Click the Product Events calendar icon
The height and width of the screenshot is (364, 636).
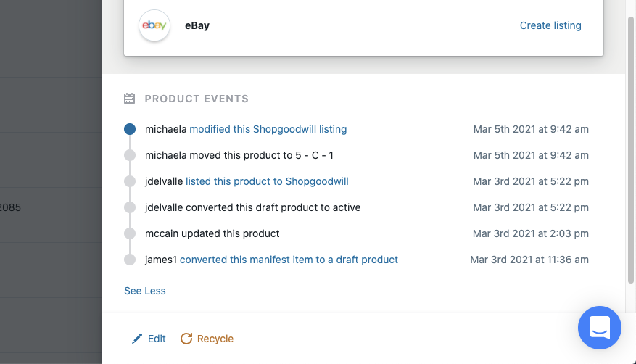[129, 99]
